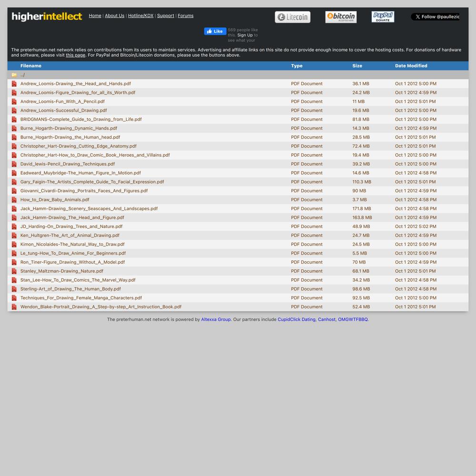Open the Support navigation link
The height and width of the screenshot is (476, 476).
[166, 16]
